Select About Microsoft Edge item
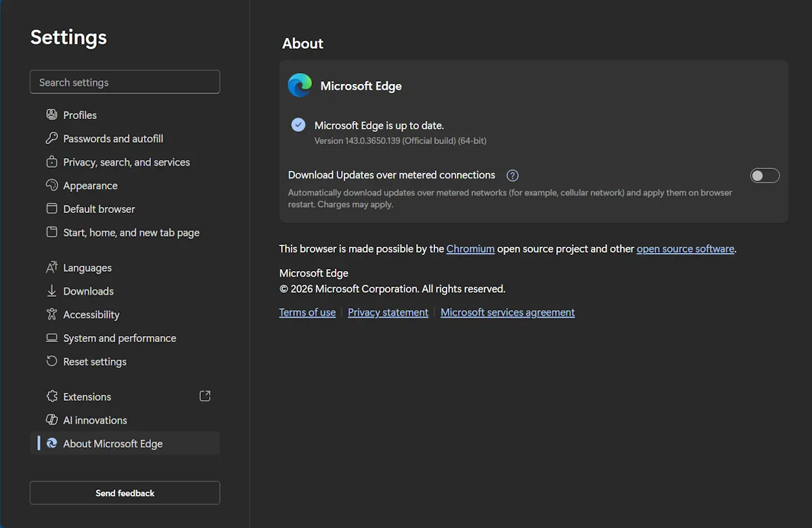This screenshot has width=812, height=528. coord(125,443)
